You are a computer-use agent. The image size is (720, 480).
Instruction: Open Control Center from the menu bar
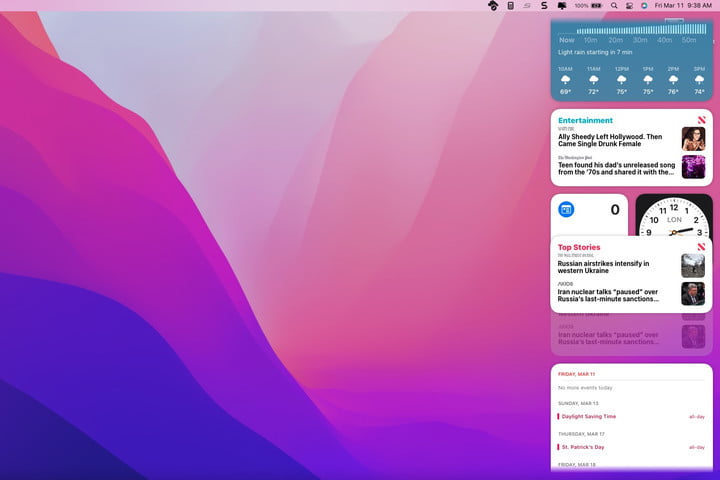point(630,6)
